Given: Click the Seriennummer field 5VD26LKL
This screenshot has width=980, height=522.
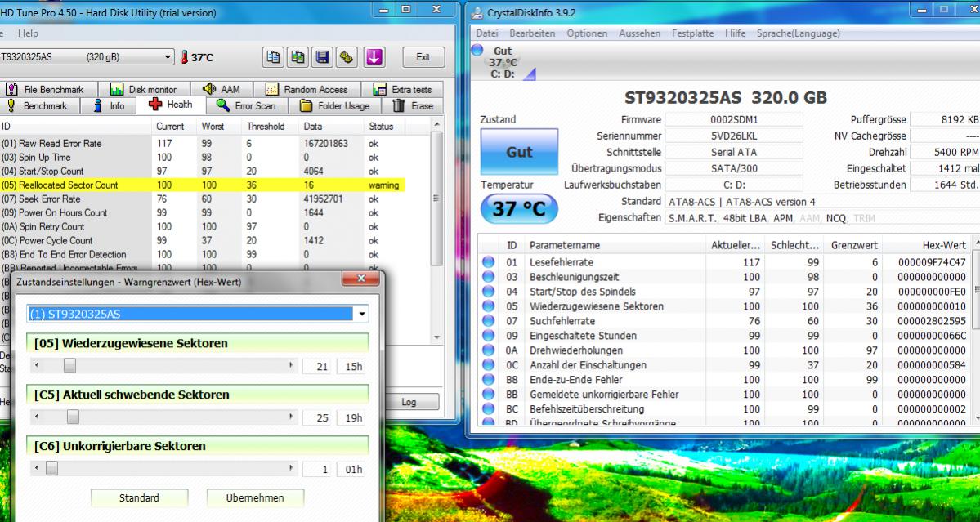Looking at the screenshot, I should click(x=734, y=136).
